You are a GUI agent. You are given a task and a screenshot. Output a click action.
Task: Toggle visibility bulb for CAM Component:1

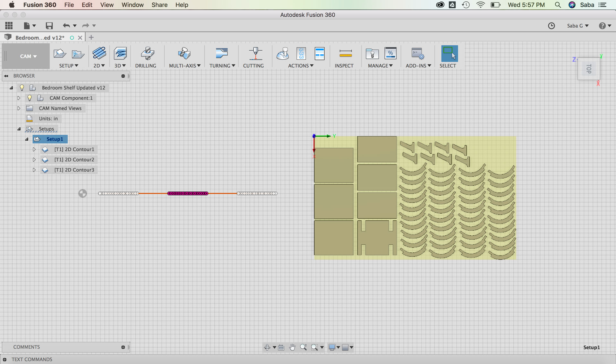[x=30, y=98]
